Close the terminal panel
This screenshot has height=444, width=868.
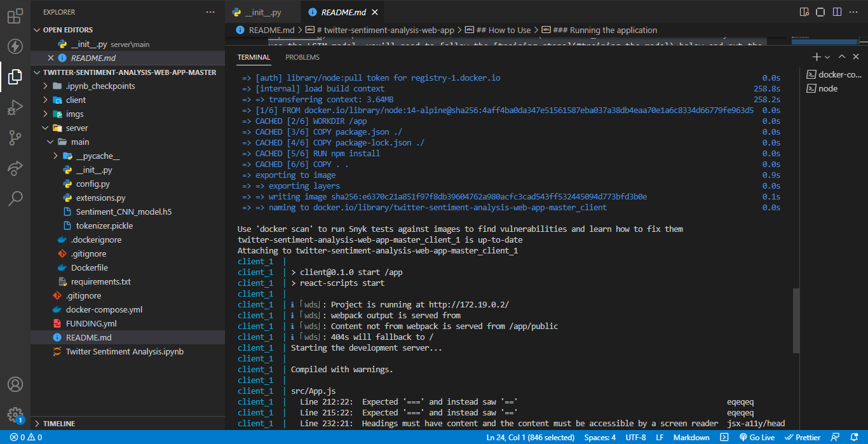point(855,57)
